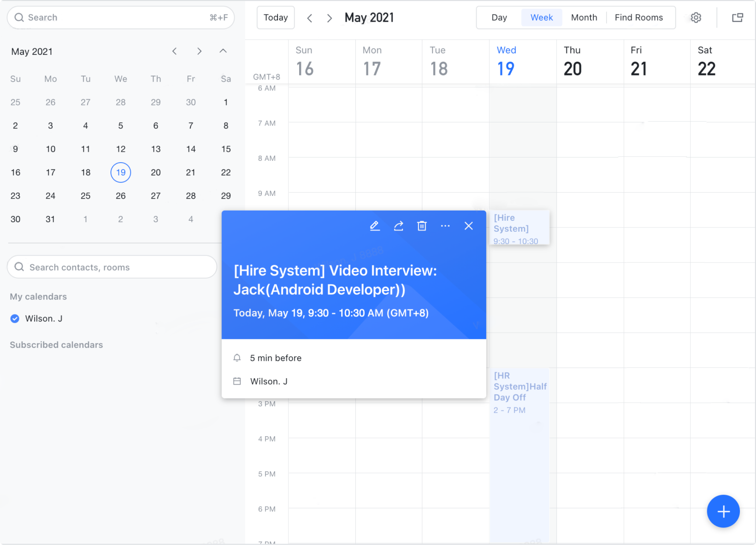
Task: Create new event with blue plus button
Action: pos(723,511)
